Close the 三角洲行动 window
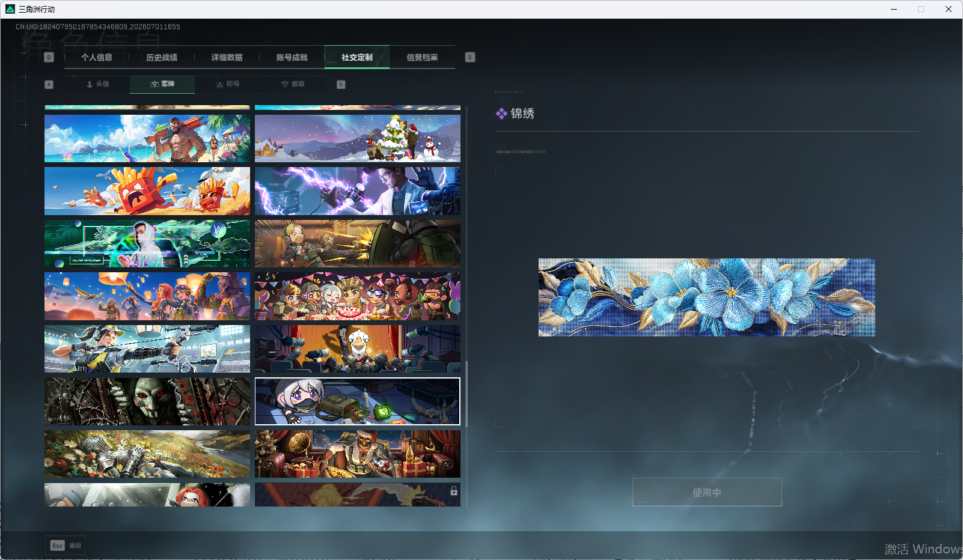Viewport: 963px width, 560px height. click(949, 9)
